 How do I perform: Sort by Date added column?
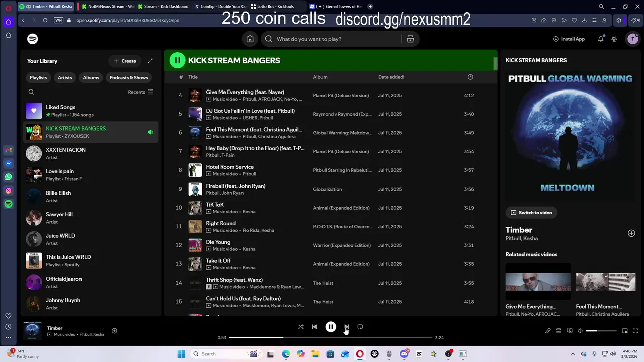(x=391, y=77)
